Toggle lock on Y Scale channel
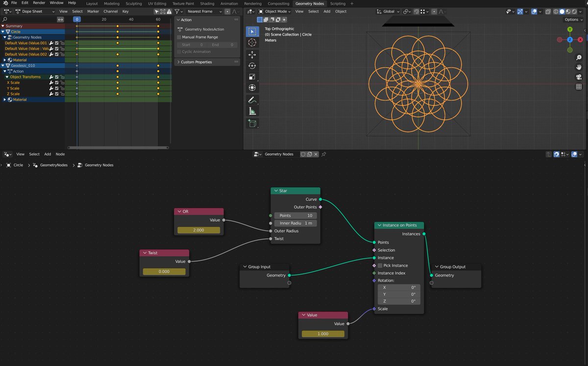The height and width of the screenshot is (366, 588). click(x=62, y=88)
